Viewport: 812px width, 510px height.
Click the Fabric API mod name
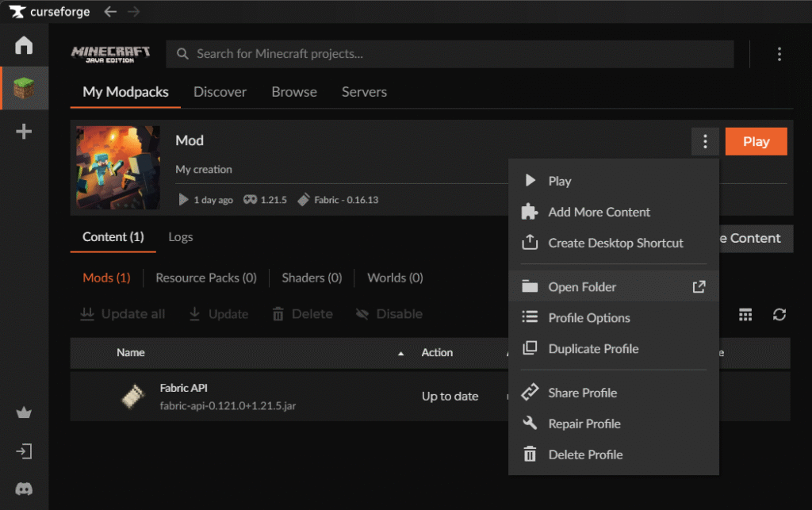(x=184, y=388)
